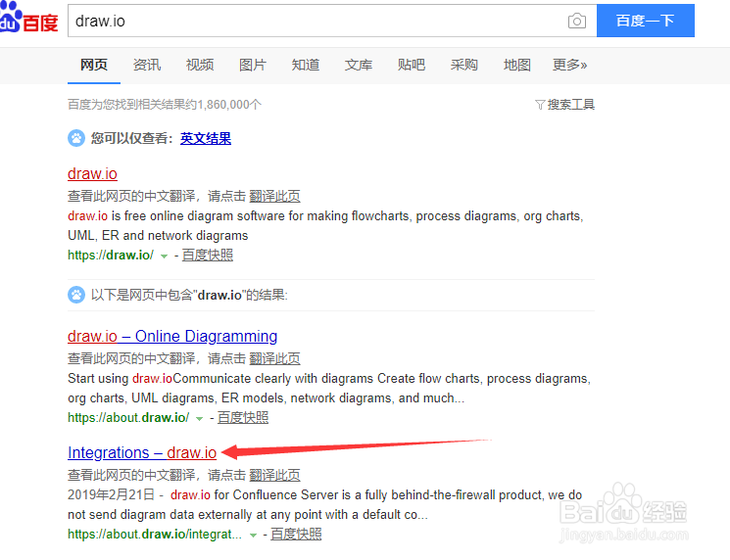Image resolution: width=730 pixels, height=560 pixels.
Task: Click snippet 'Start using draw.ioCommunicate clearly'
Action: tap(329, 389)
